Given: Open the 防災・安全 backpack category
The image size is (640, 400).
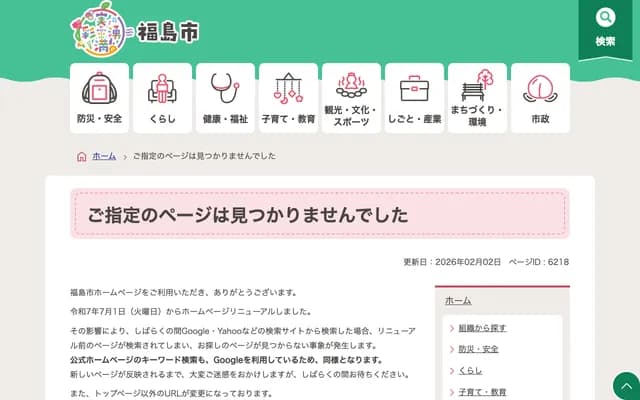Looking at the screenshot, I should coord(99,98).
